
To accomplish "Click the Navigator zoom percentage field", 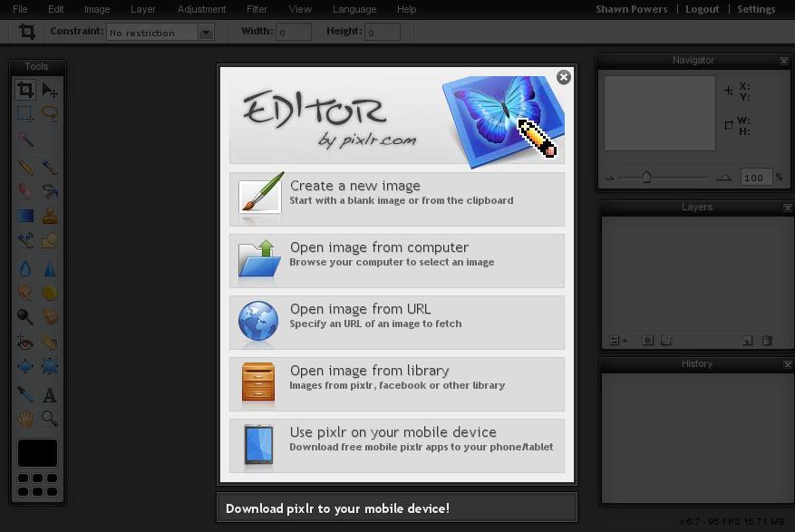I will tap(756, 178).
